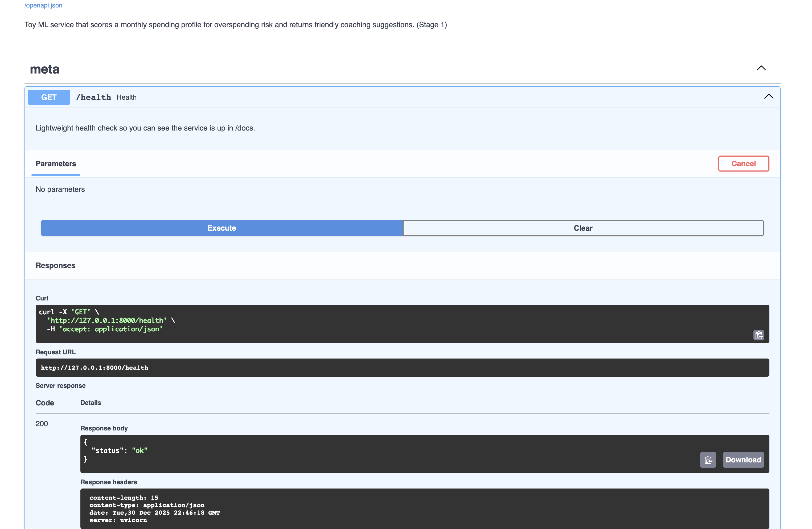812x529 pixels.
Task: Collapse the /health endpoint chevron
Action: pyautogui.click(x=768, y=97)
